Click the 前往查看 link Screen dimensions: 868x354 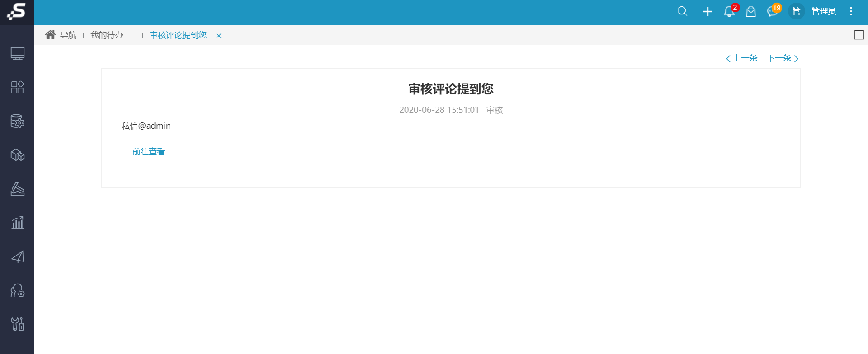click(x=149, y=152)
